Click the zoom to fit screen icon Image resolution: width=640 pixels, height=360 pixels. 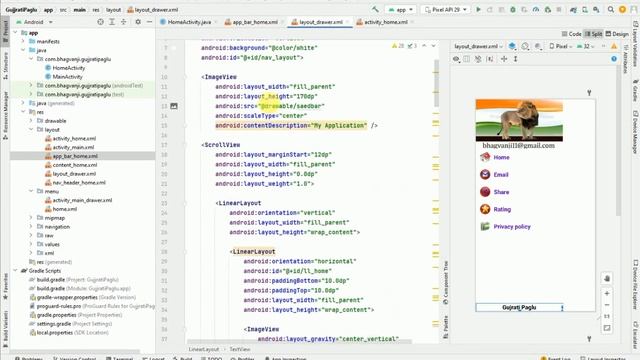(x=607, y=328)
